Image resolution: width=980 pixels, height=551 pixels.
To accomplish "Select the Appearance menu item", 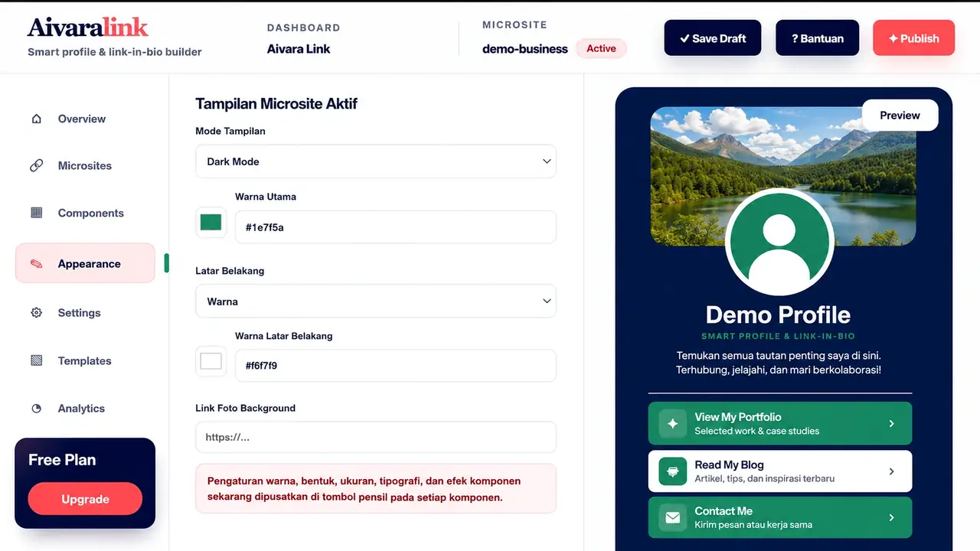I will pos(85,263).
